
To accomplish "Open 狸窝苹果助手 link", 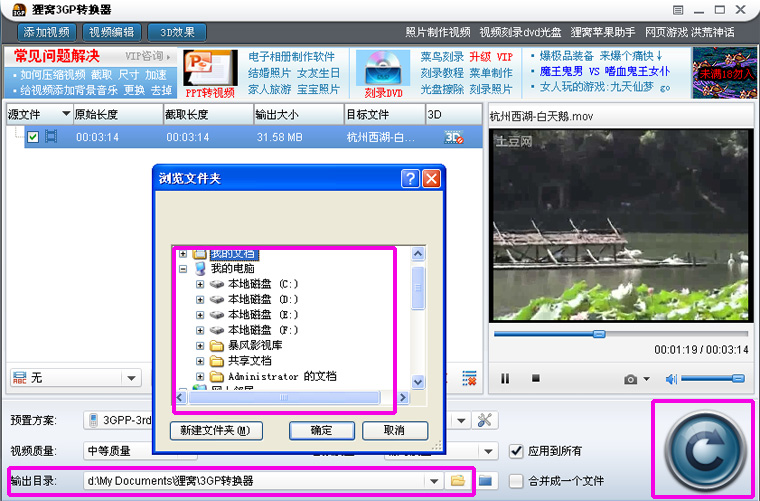I will click(x=602, y=32).
